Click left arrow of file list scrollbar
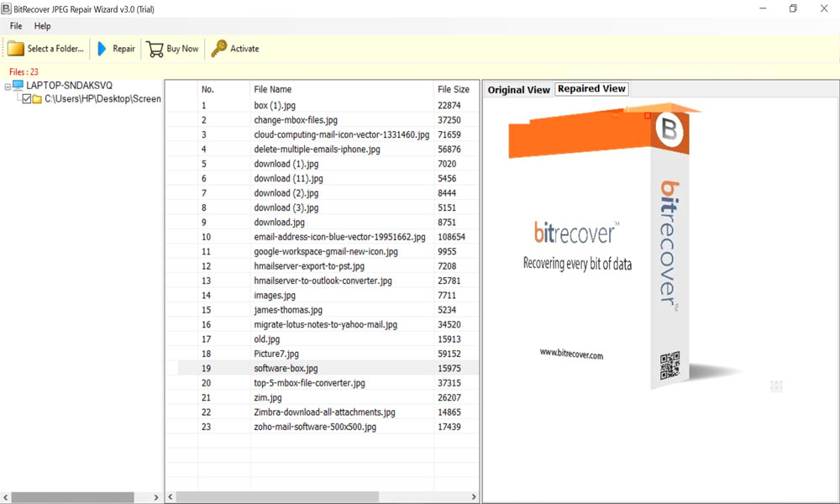This screenshot has height=504, width=840. pos(171,497)
